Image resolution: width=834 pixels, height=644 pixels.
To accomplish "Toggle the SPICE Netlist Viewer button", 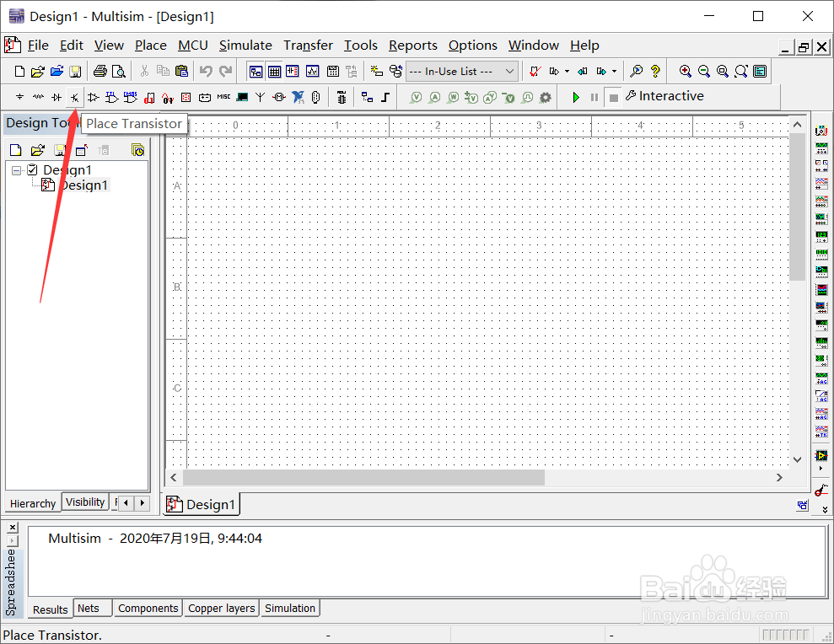I will (293, 72).
